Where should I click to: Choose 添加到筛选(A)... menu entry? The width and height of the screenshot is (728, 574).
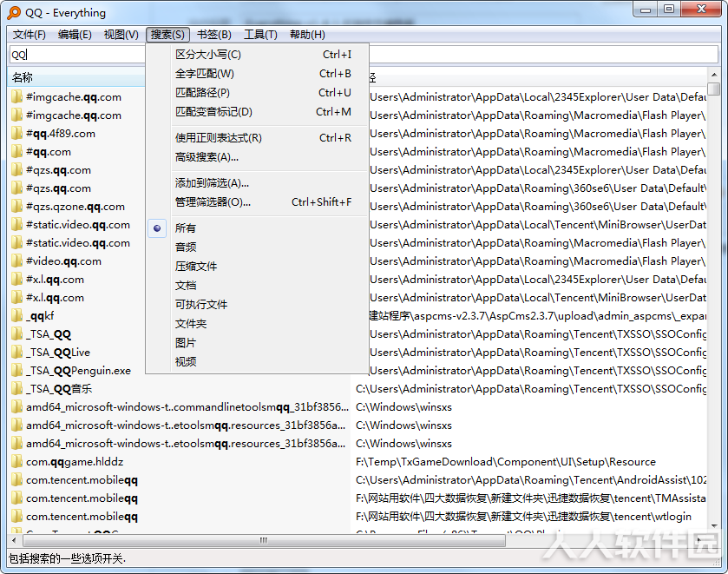pos(258,183)
